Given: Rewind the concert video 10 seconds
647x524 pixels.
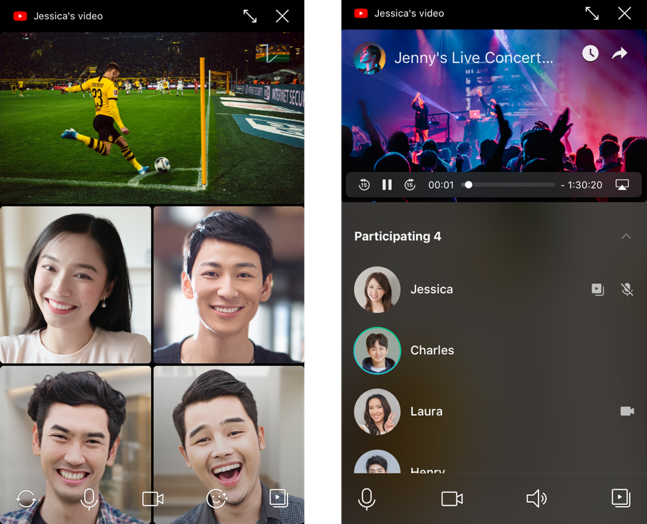Looking at the screenshot, I should click(364, 185).
